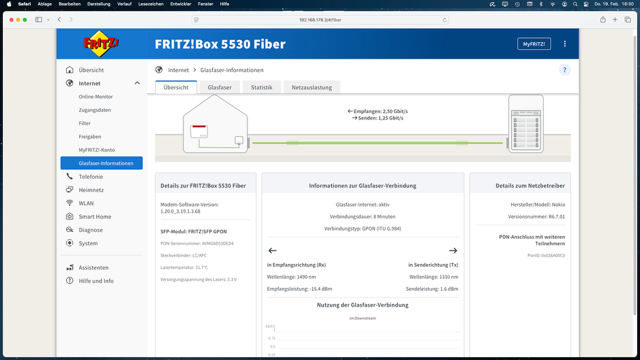This screenshot has height=360, width=640.
Task: Open the three-dot menu next to MyFRITZ!
Action: click(x=564, y=44)
